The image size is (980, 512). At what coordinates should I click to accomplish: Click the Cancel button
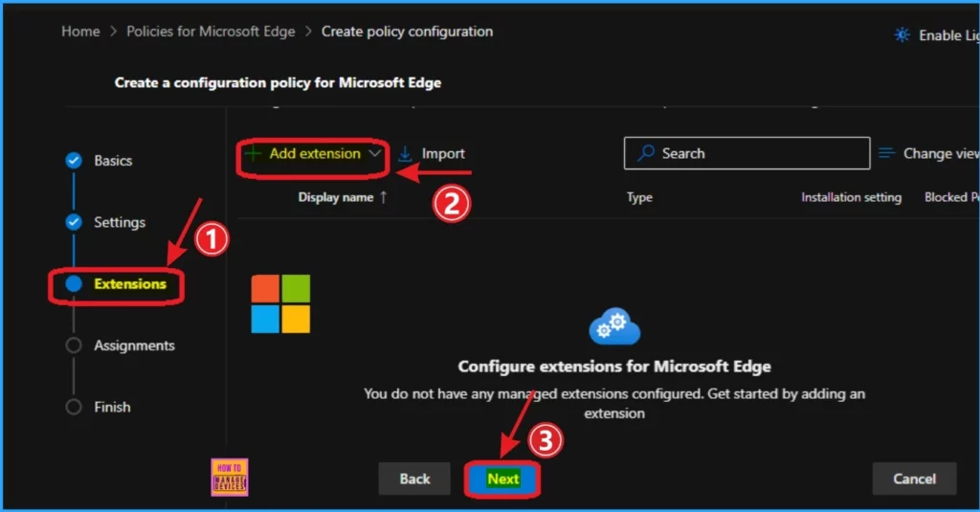point(914,479)
